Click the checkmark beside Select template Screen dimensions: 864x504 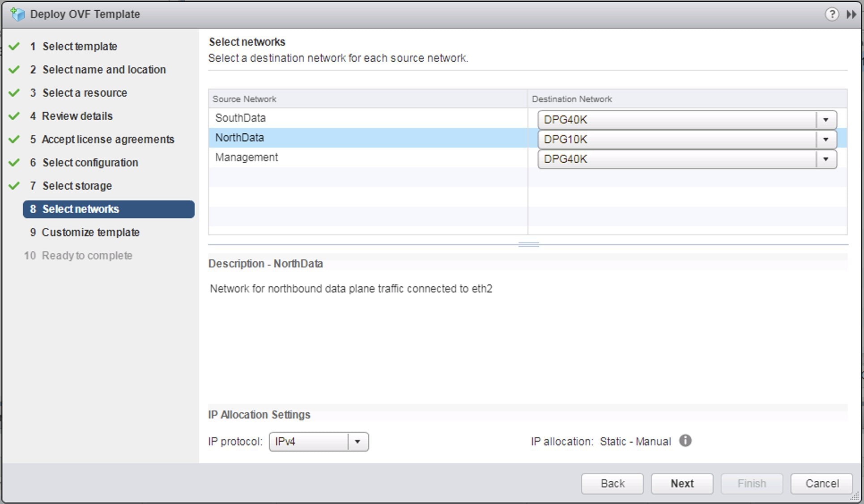tap(13, 46)
